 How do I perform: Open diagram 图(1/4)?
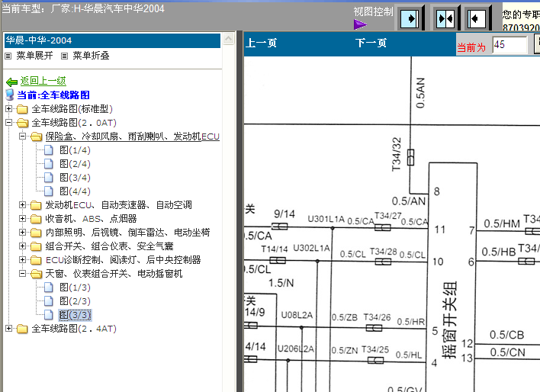click(75, 150)
